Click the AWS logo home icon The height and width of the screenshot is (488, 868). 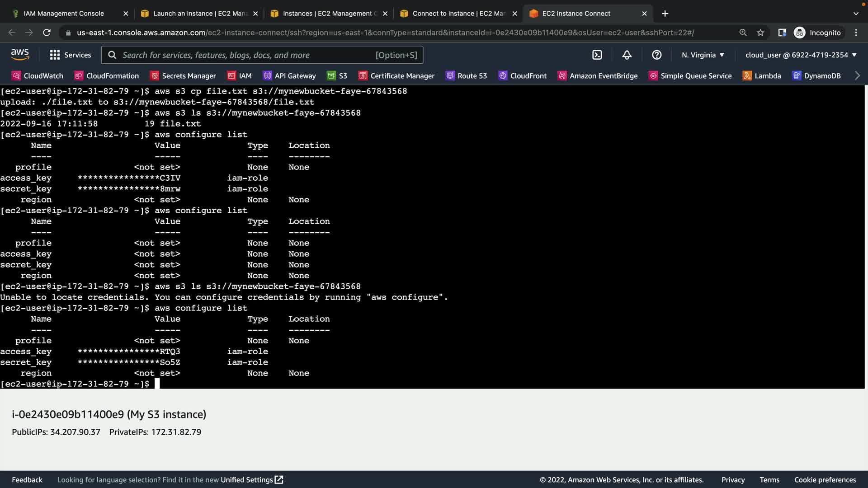(20, 55)
